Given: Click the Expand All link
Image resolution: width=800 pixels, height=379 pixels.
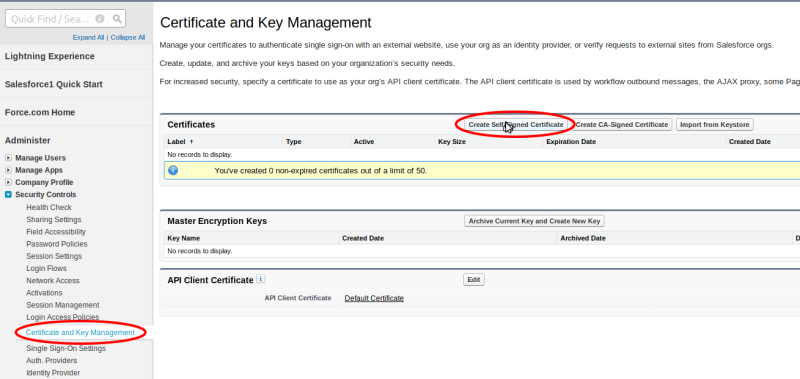Looking at the screenshot, I should tap(88, 38).
